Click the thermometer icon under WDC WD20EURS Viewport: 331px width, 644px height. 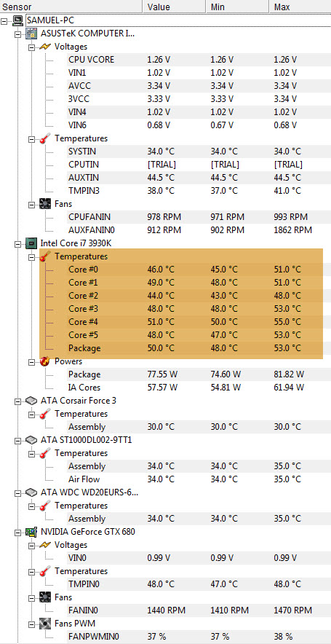[44, 505]
